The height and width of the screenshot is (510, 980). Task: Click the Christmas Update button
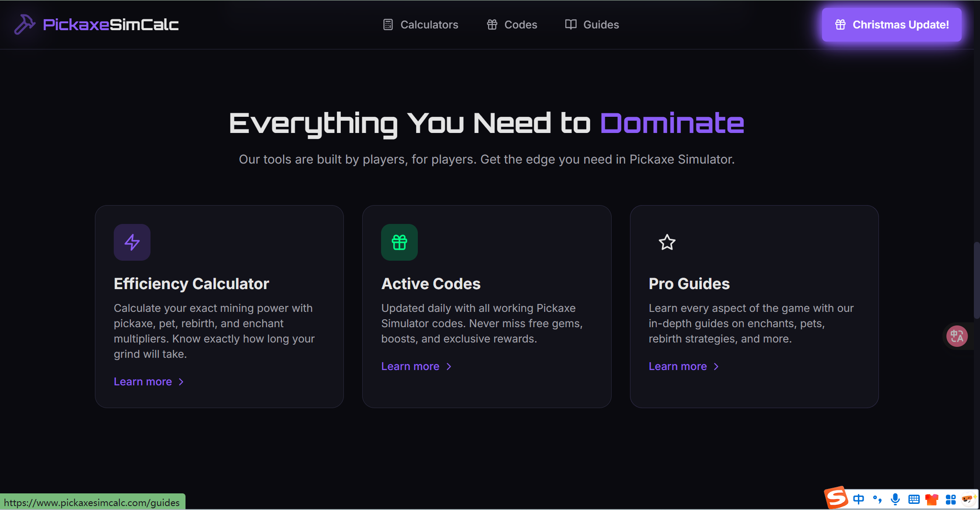tap(891, 25)
